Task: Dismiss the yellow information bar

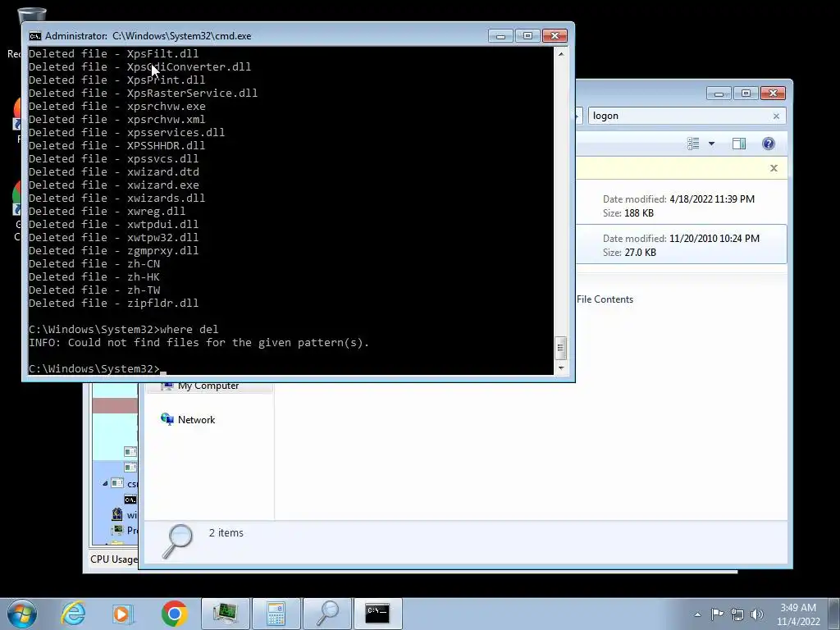Action: click(774, 168)
